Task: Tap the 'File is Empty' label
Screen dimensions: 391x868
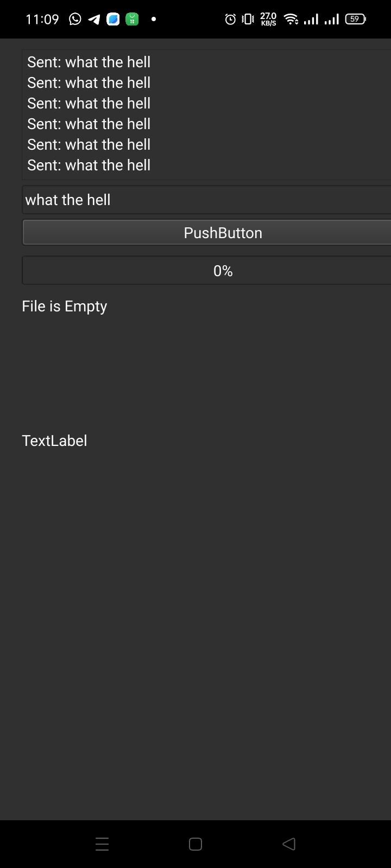Action: 65,307
